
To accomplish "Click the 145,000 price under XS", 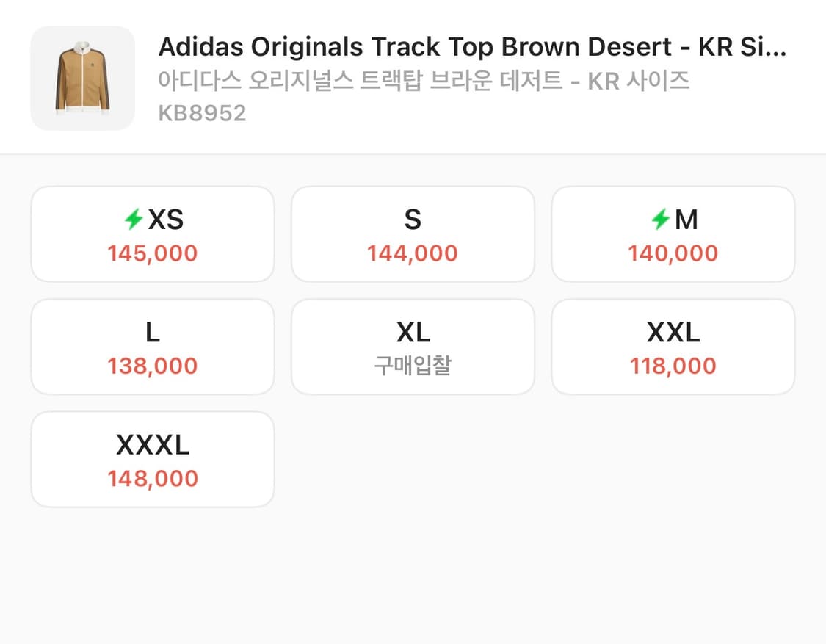I will (x=152, y=253).
